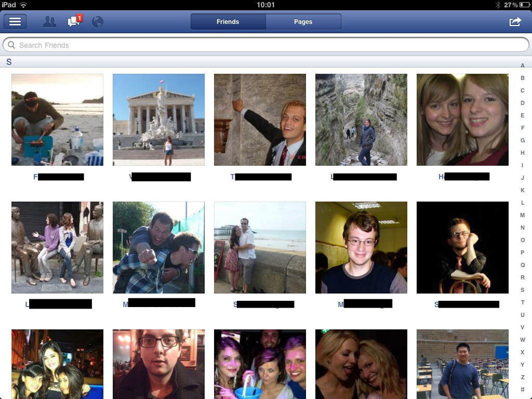The image size is (532, 399).
Task: Jump to letter R in index
Action: click(x=523, y=277)
